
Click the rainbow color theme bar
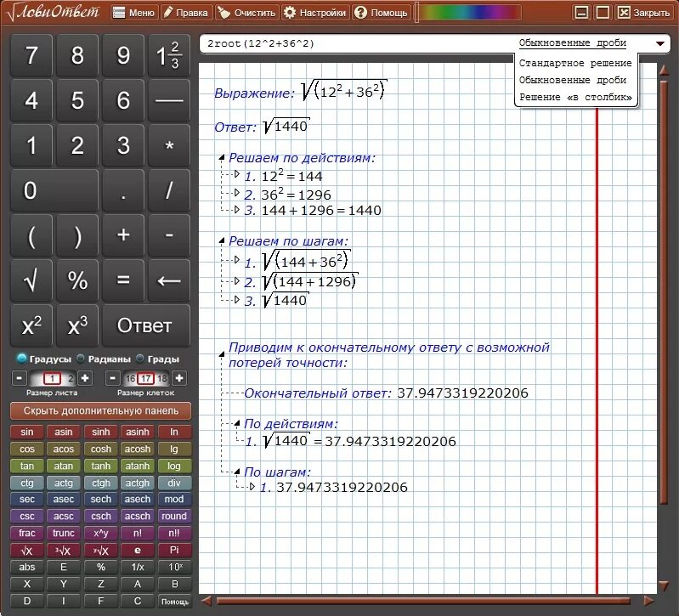tap(470, 13)
